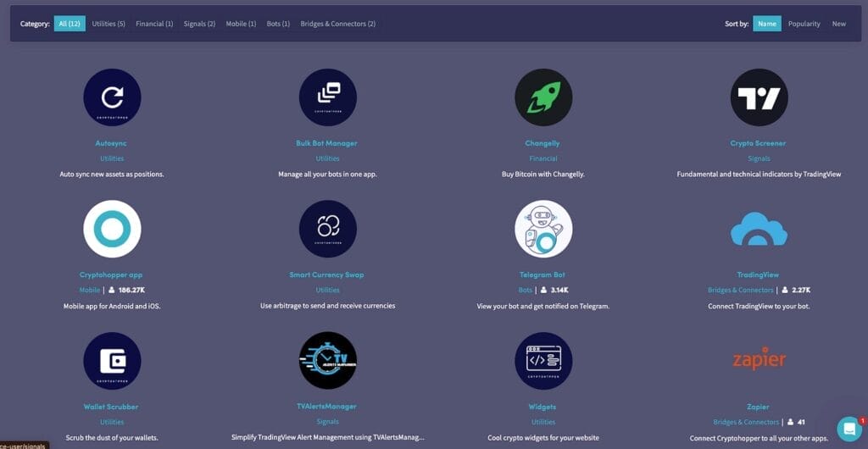Select the Changelly rocket icon
Screen dimensions: 868x449
click(543, 97)
